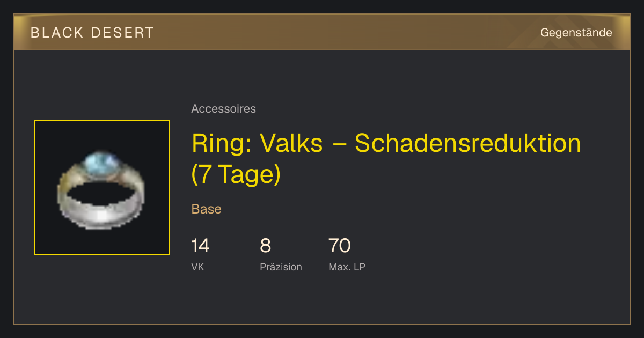
Task: Click the VK value 14
Action: [200, 246]
